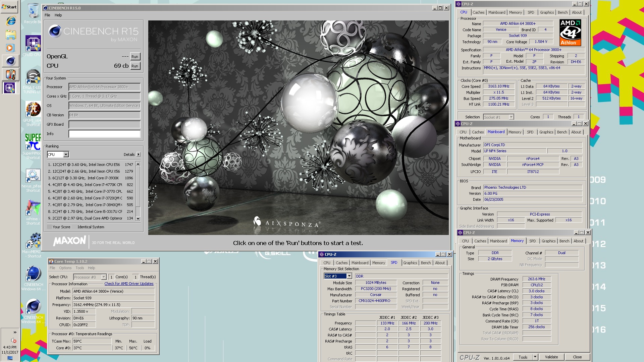This screenshot has width=644, height=362.
Task: Open the Slot #3 memory slot dropdown
Action: [349, 276]
